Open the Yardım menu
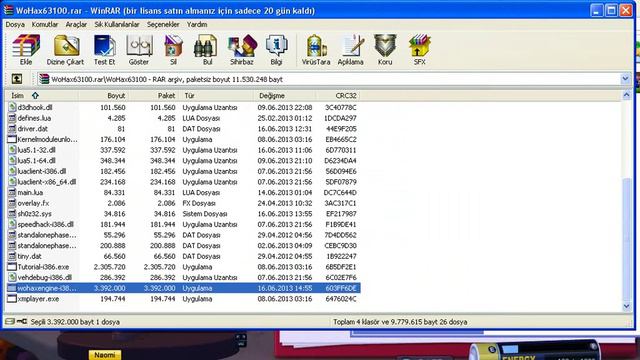 [x=197, y=24]
